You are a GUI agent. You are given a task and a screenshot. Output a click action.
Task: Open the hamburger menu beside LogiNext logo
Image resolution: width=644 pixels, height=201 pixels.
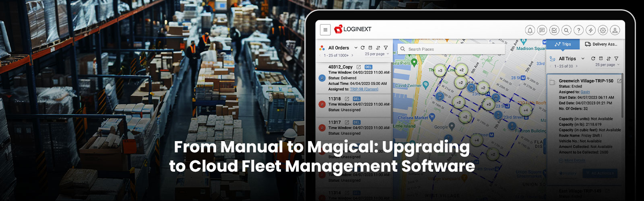pyautogui.click(x=325, y=30)
